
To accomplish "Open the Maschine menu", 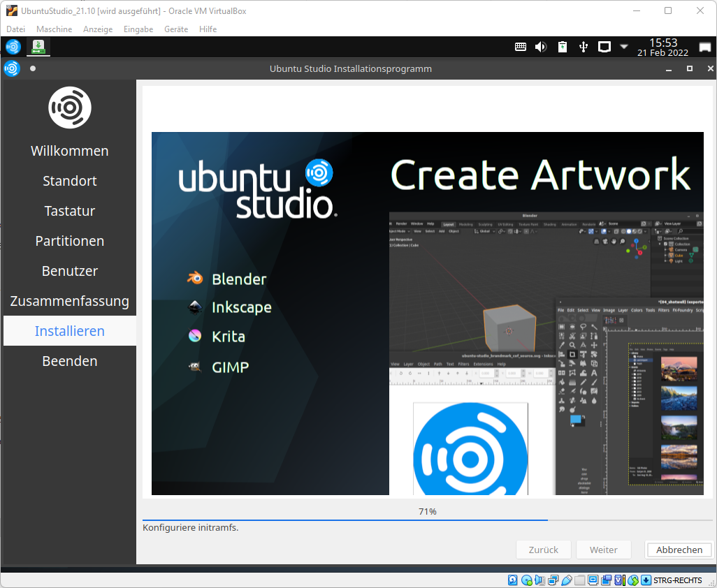I will (54, 29).
